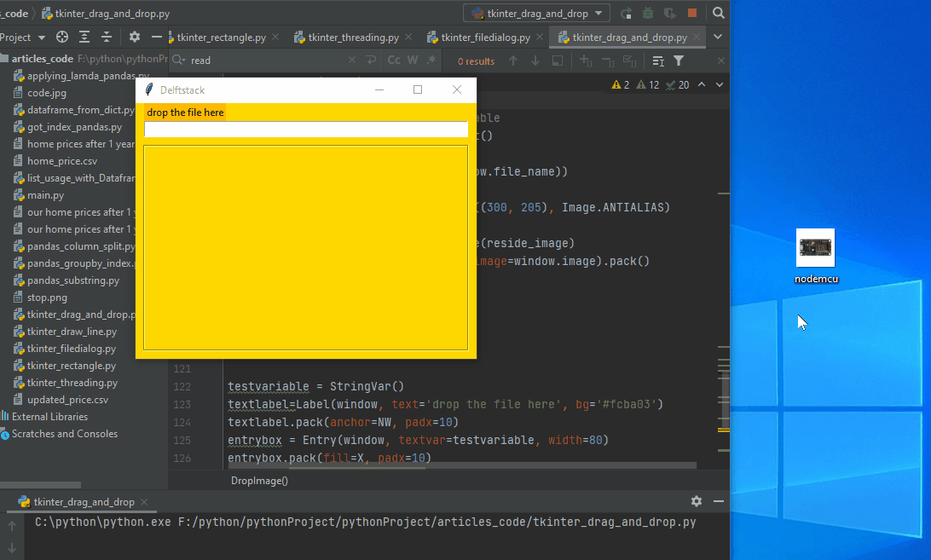Toggle Words (W) search option
This screenshot has height=560, width=931.
413,61
